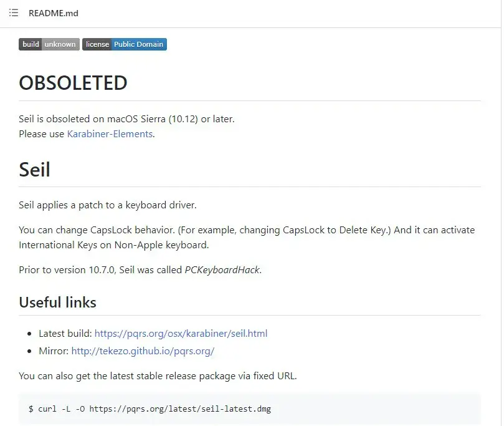Click the Useful links heading

click(x=57, y=303)
